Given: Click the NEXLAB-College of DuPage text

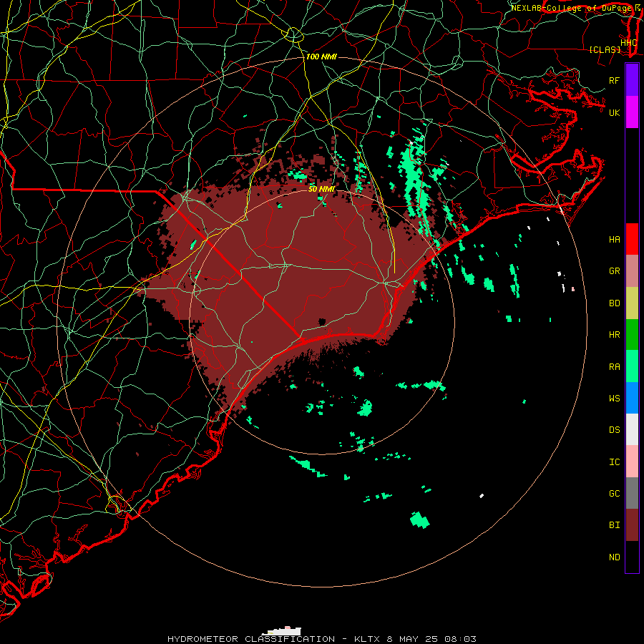Looking at the screenshot, I should pos(571,8).
